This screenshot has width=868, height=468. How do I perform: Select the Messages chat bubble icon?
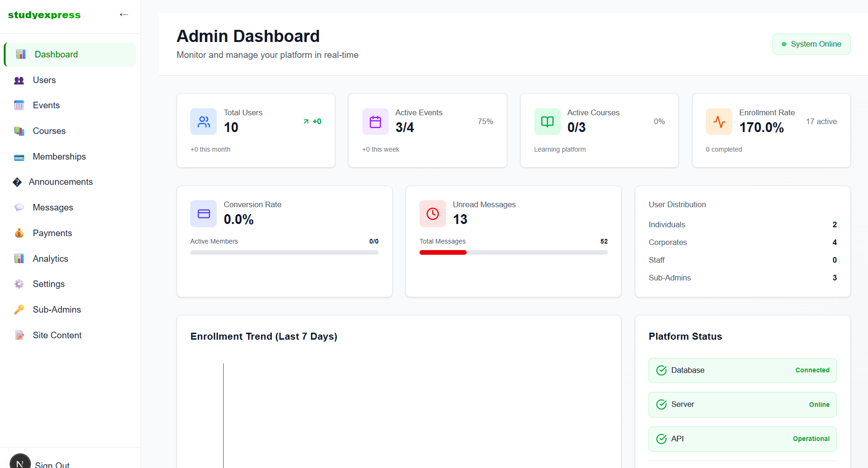[x=19, y=207]
